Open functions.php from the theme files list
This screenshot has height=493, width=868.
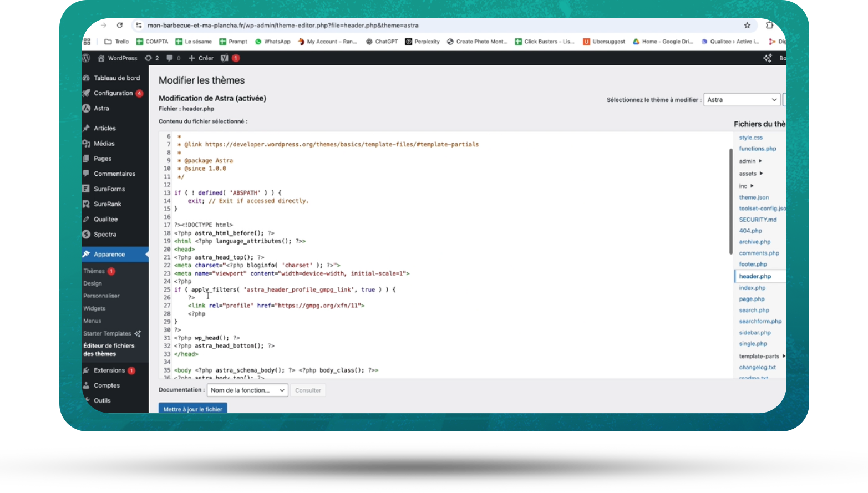(757, 149)
